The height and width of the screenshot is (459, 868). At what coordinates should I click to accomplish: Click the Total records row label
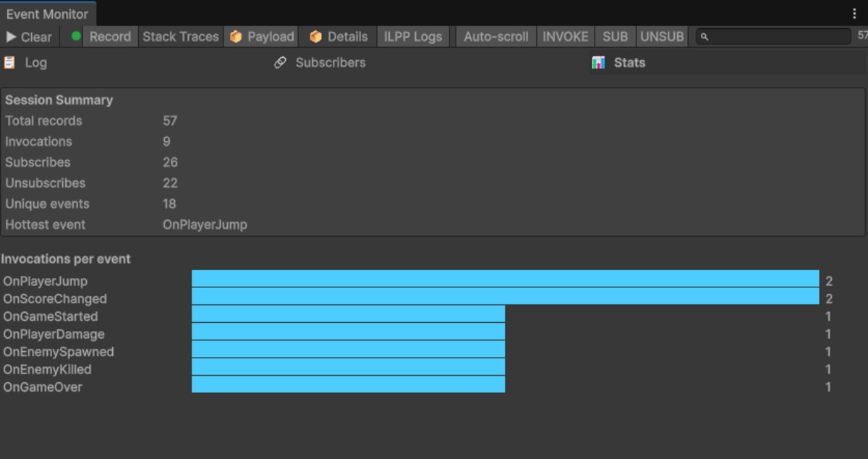coord(43,121)
